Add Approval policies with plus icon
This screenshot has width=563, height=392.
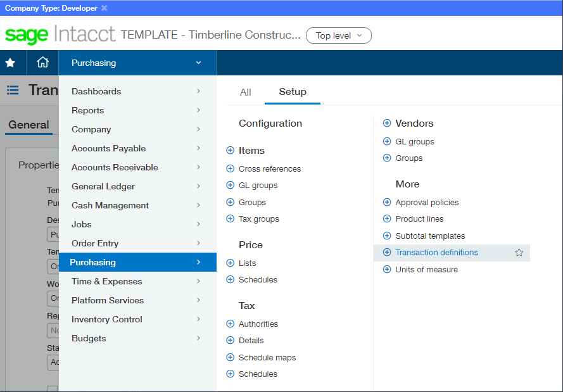coord(387,202)
